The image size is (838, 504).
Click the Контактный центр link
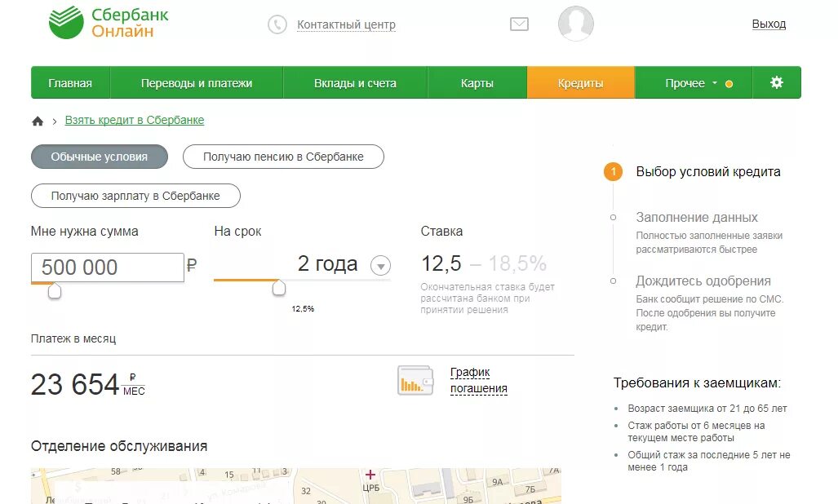[x=346, y=24]
